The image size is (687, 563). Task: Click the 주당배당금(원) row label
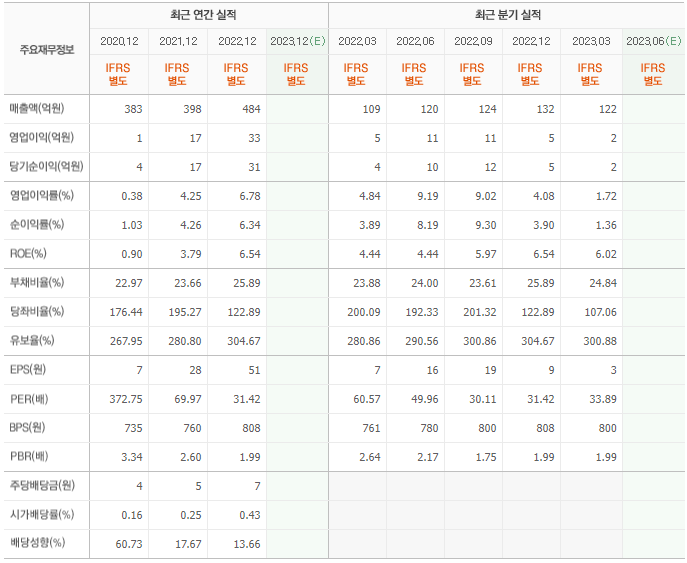pos(42,485)
